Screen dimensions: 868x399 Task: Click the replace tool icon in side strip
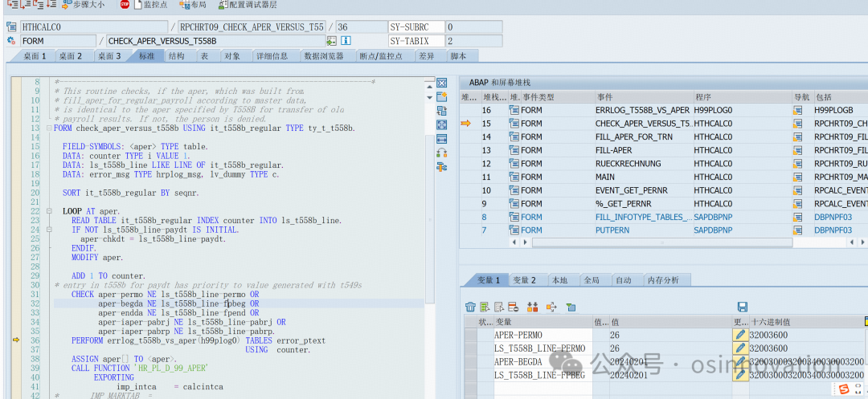pyautogui.click(x=442, y=111)
